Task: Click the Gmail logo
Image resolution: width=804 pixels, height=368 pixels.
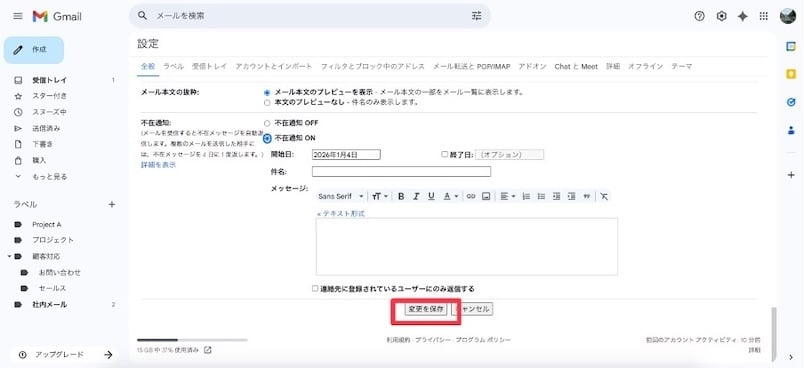Action: click(x=57, y=16)
